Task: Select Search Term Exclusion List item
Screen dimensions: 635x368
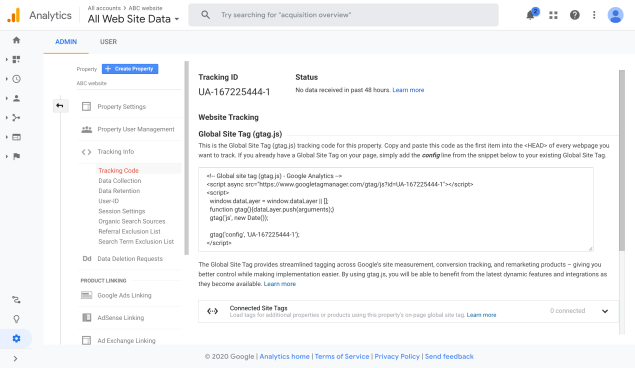Action: 136,242
